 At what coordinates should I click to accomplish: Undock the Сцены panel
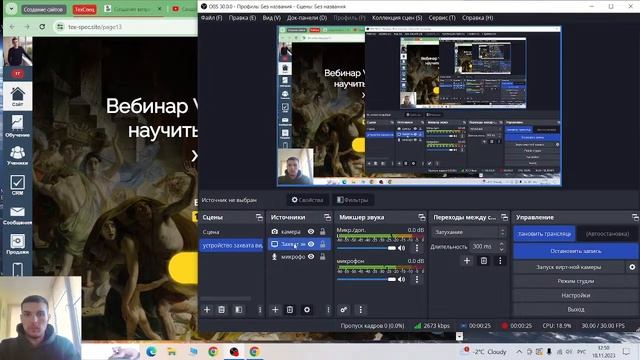(x=259, y=217)
